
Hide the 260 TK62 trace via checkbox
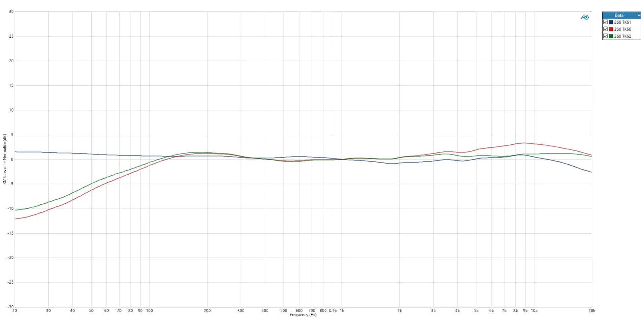[605, 36]
